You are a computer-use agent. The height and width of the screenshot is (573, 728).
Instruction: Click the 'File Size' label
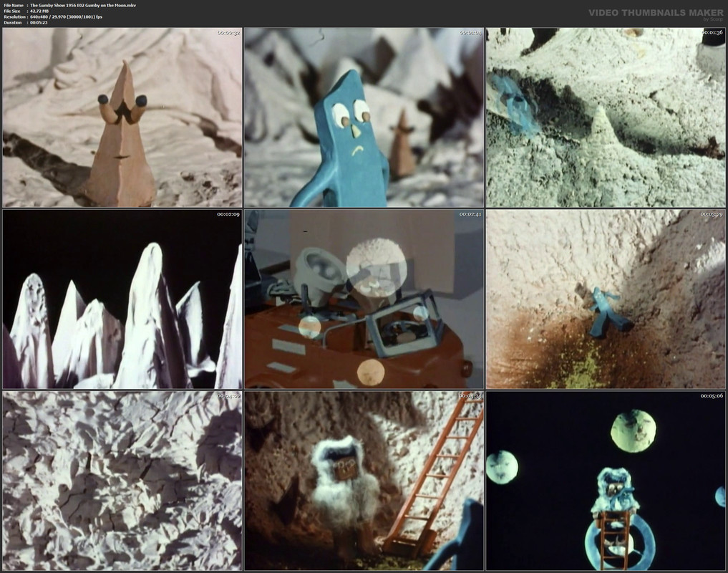pos(12,11)
